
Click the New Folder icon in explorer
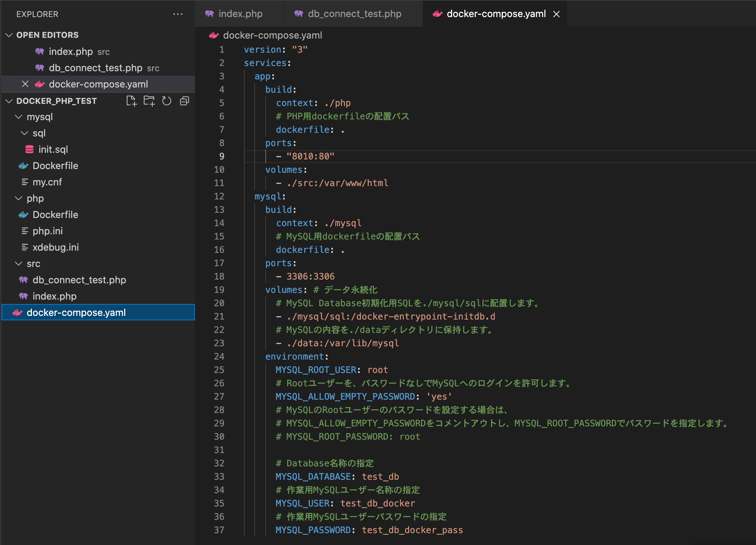(149, 101)
